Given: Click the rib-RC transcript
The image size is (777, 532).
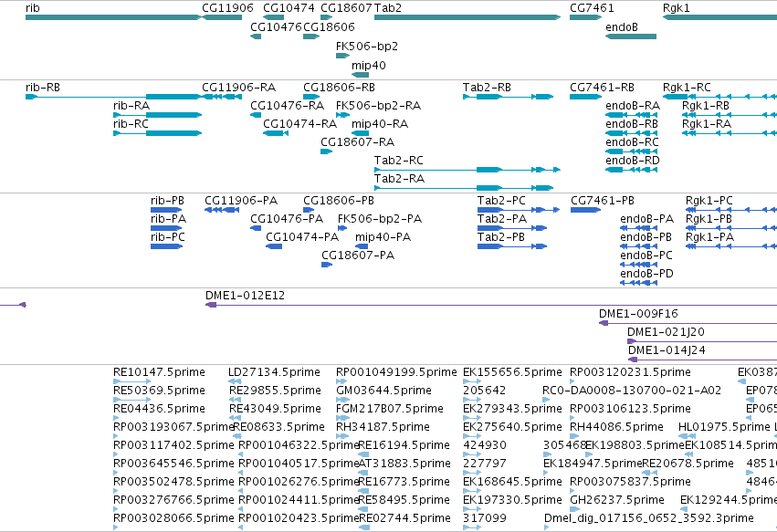Looking at the screenshot, I should coord(158,133).
